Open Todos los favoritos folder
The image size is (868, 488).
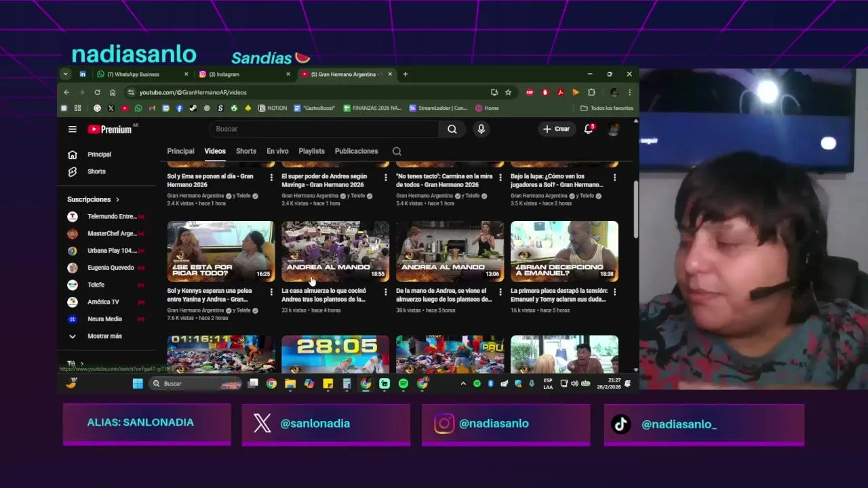pyautogui.click(x=607, y=108)
